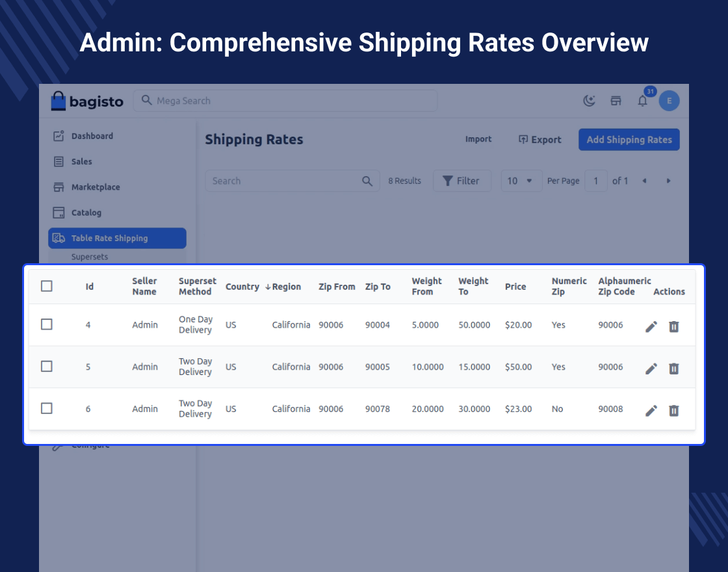Open the notifications bell
Screen dimensions: 728x572
click(x=642, y=101)
